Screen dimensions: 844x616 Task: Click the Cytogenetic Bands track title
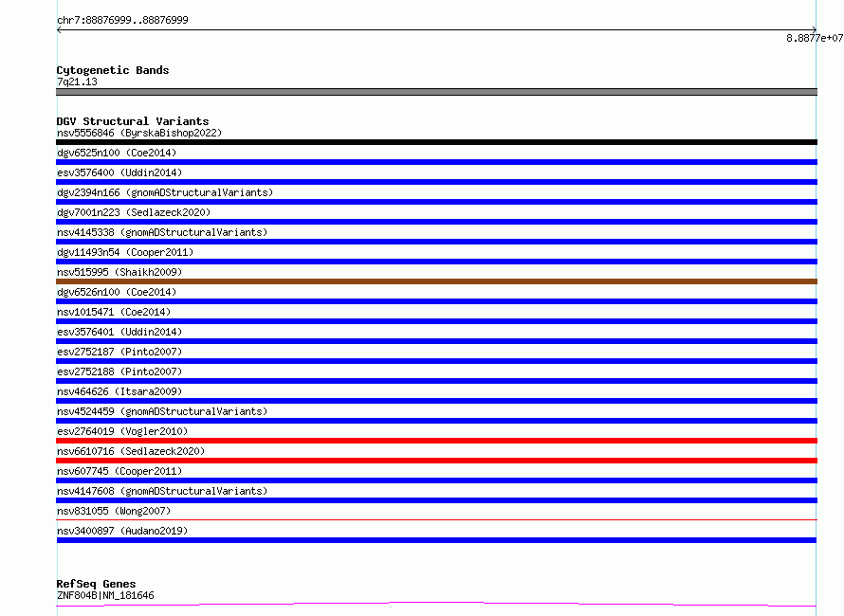coord(113,70)
